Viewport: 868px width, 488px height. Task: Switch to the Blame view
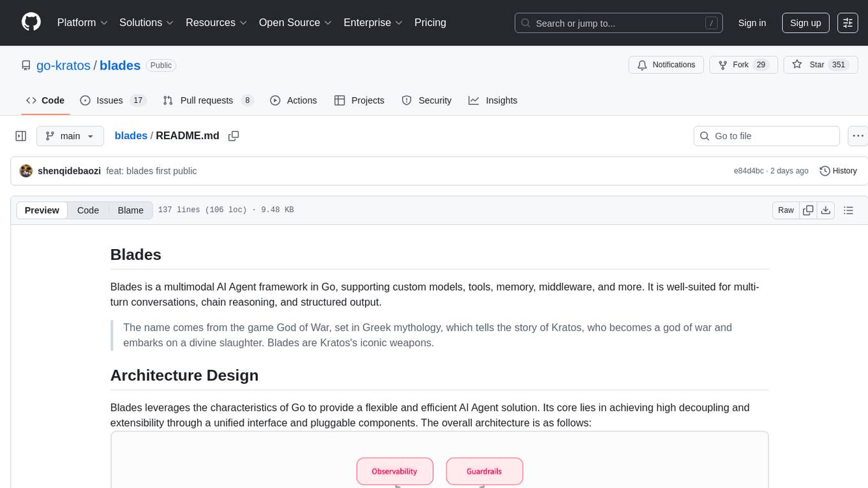(130, 210)
